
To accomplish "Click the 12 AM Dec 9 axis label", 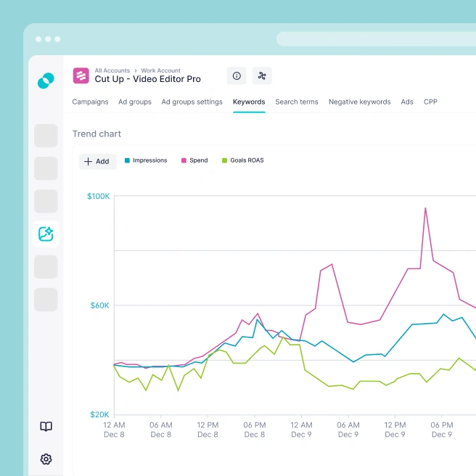I will [301, 430].
